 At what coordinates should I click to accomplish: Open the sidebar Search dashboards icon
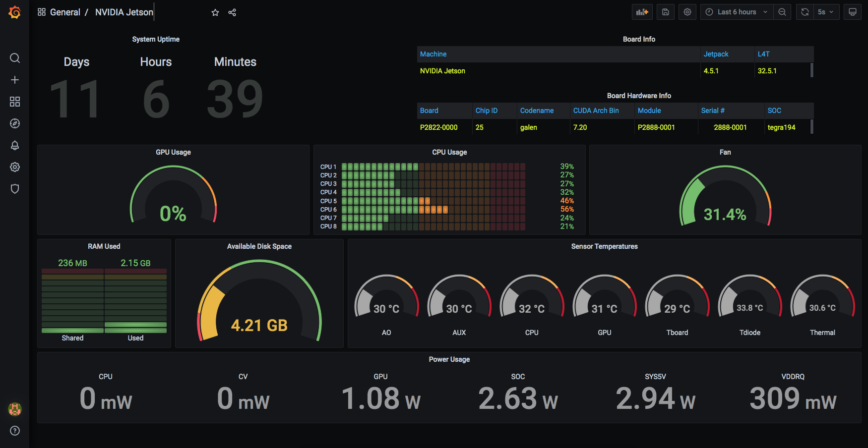(x=15, y=58)
